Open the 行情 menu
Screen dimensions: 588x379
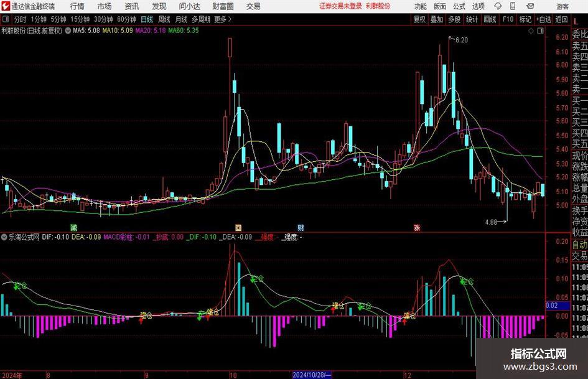pyautogui.click(x=77, y=6)
